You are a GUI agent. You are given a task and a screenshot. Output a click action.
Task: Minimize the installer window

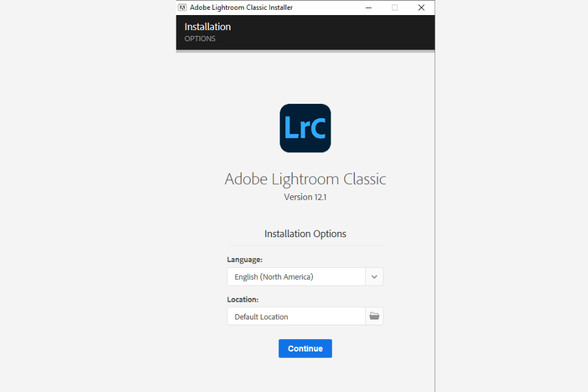369,8
